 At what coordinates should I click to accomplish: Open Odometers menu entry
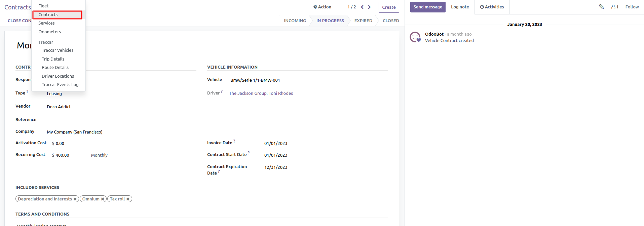pyautogui.click(x=50, y=32)
